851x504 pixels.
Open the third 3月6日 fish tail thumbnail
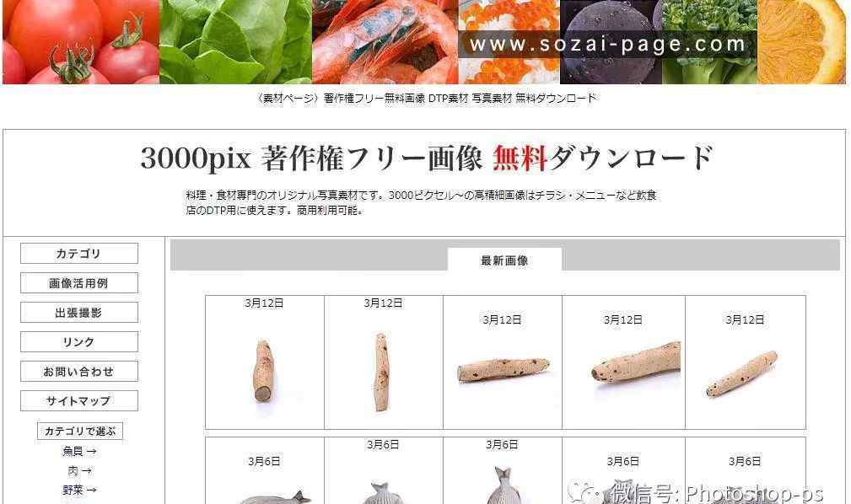coord(504,485)
